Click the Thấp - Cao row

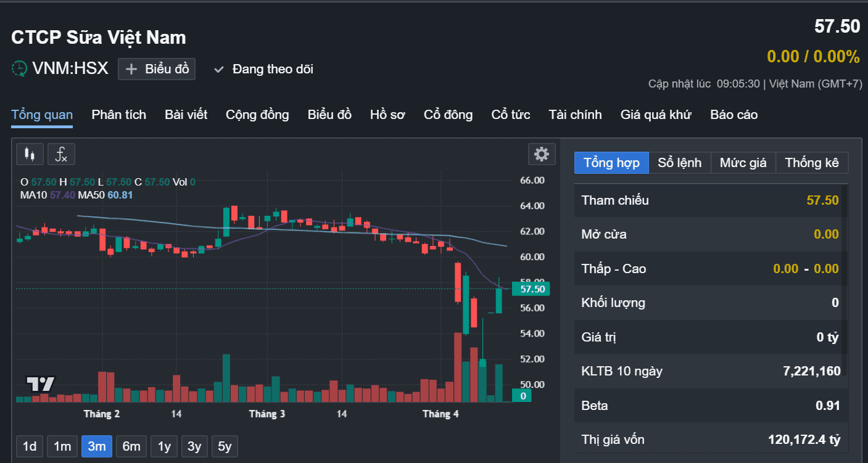(x=710, y=269)
